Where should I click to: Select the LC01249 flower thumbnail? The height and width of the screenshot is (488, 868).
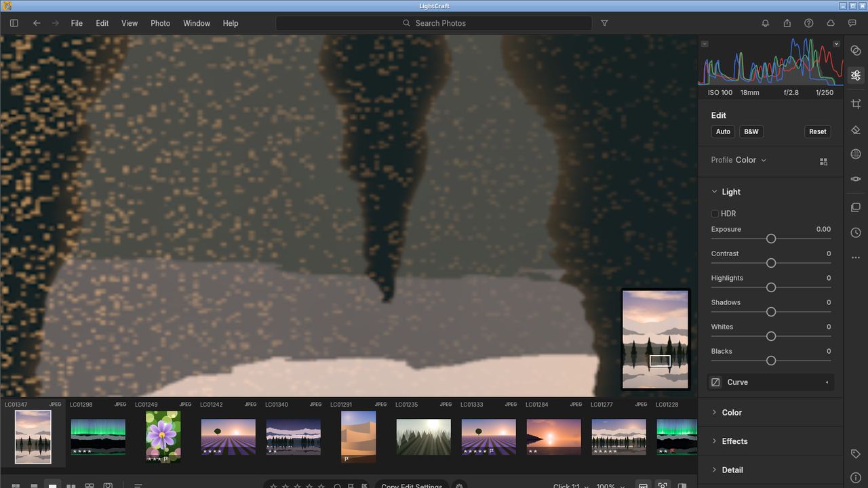(163, 436)
